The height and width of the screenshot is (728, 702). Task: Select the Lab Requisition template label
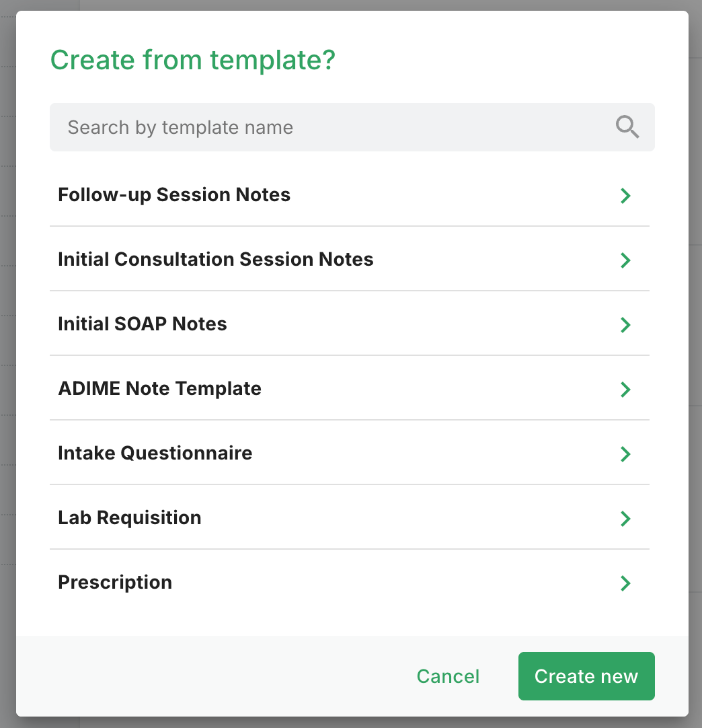click(x=129, y=518)
